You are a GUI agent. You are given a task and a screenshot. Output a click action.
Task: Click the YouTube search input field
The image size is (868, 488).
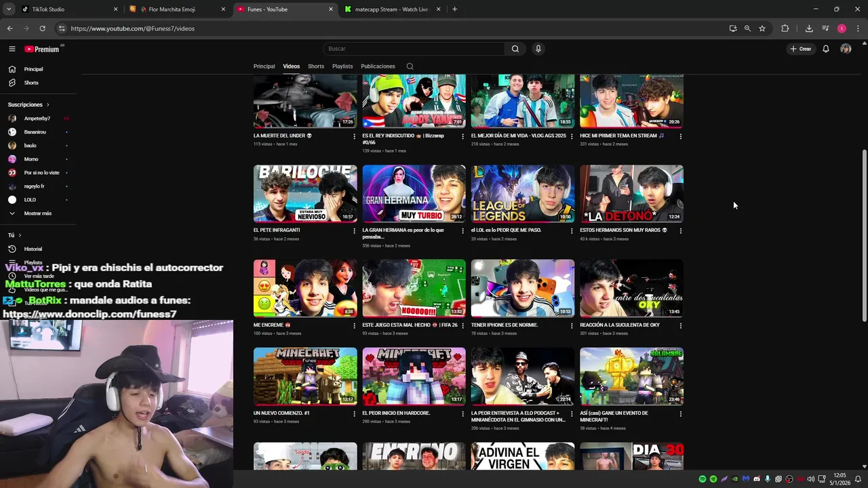coord(414,49)
